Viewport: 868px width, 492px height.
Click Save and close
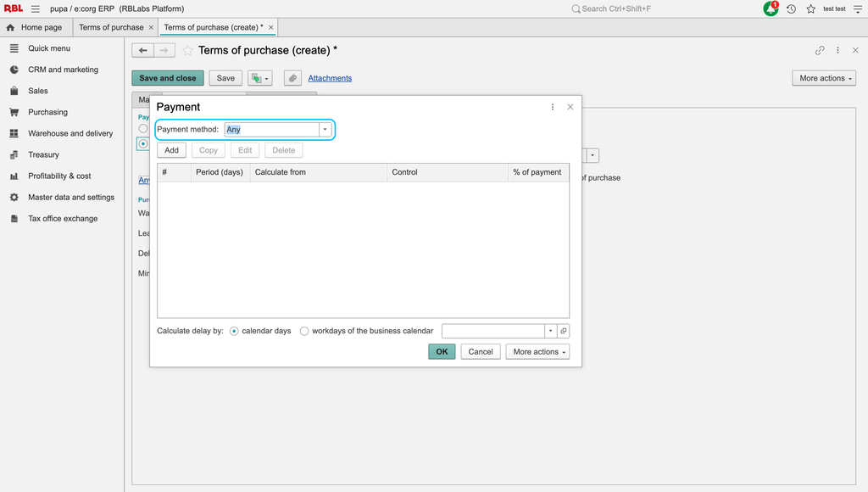(168, 78)
